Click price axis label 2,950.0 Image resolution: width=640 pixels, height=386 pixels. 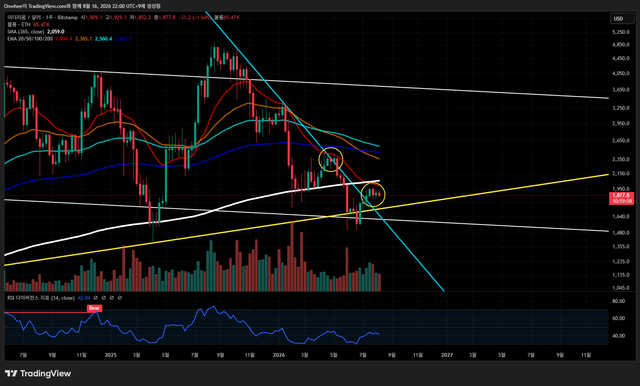(621, 123)
